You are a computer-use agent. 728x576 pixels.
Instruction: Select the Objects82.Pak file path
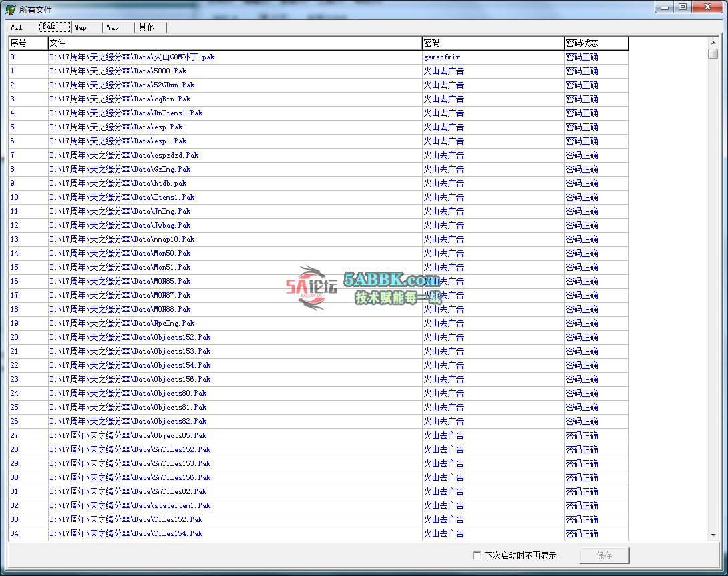click(128, 421)
